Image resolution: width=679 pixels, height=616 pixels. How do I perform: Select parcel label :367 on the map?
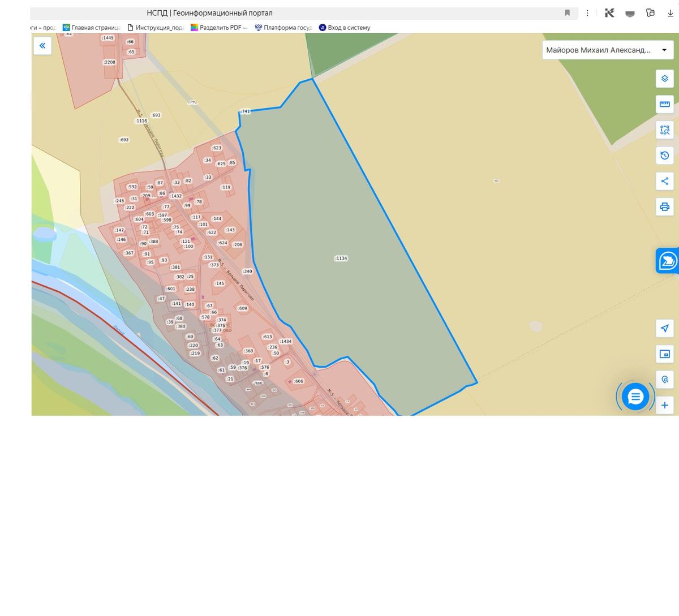(129, 253)
